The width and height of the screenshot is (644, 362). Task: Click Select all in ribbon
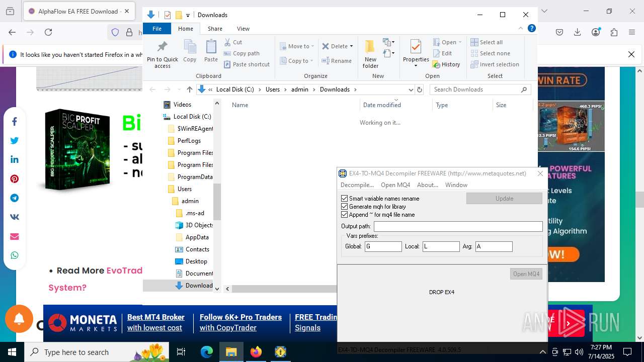[x=487, y=42]
